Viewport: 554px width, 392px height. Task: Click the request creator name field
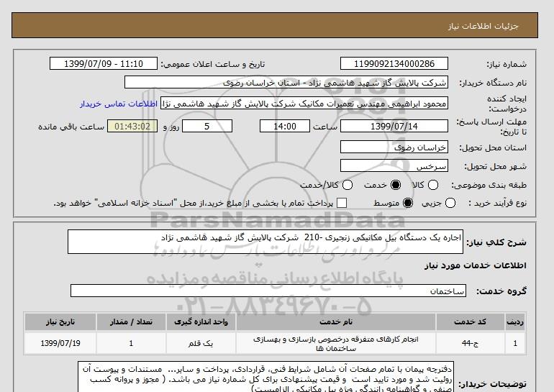point(304,103)
